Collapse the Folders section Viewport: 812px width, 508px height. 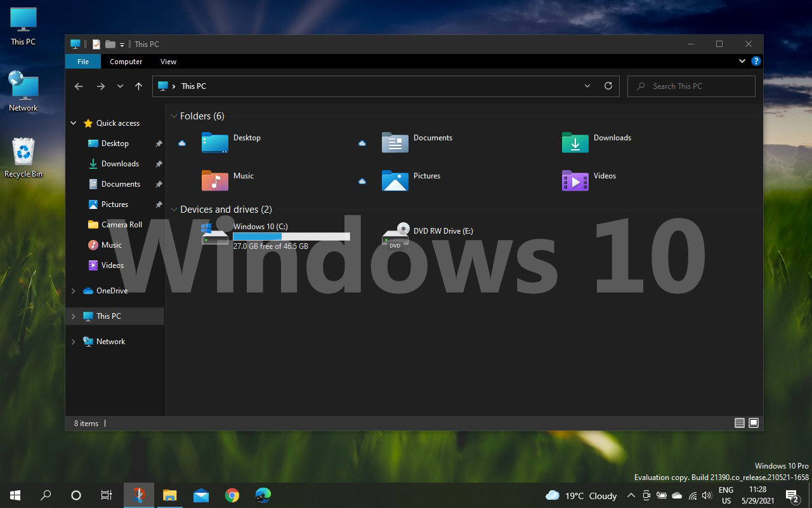pos(174,116)
